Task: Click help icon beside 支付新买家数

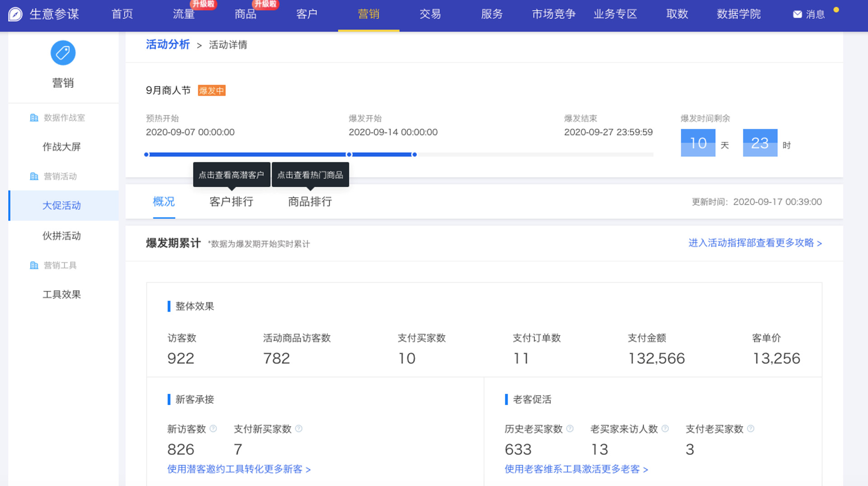Action: point(299,429)
